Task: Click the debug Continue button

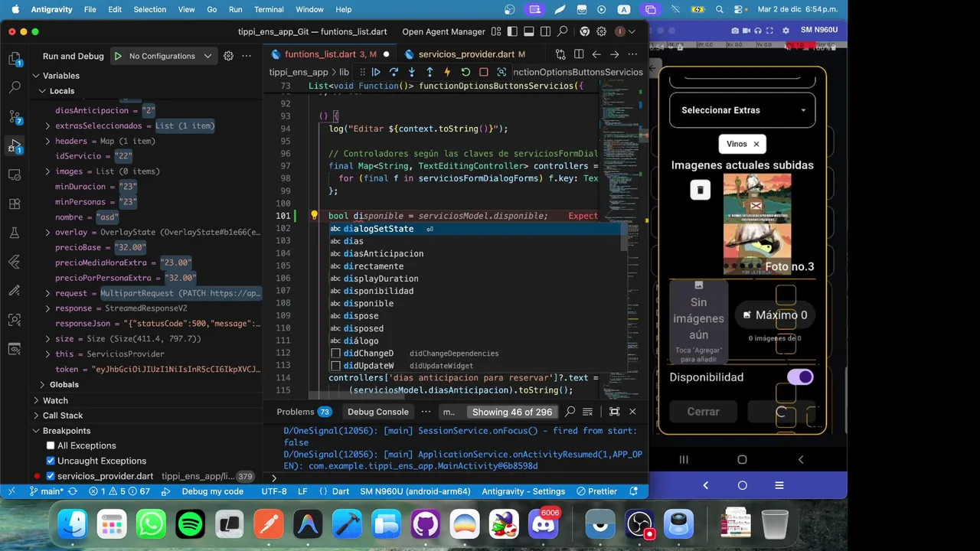Action: 376,72
